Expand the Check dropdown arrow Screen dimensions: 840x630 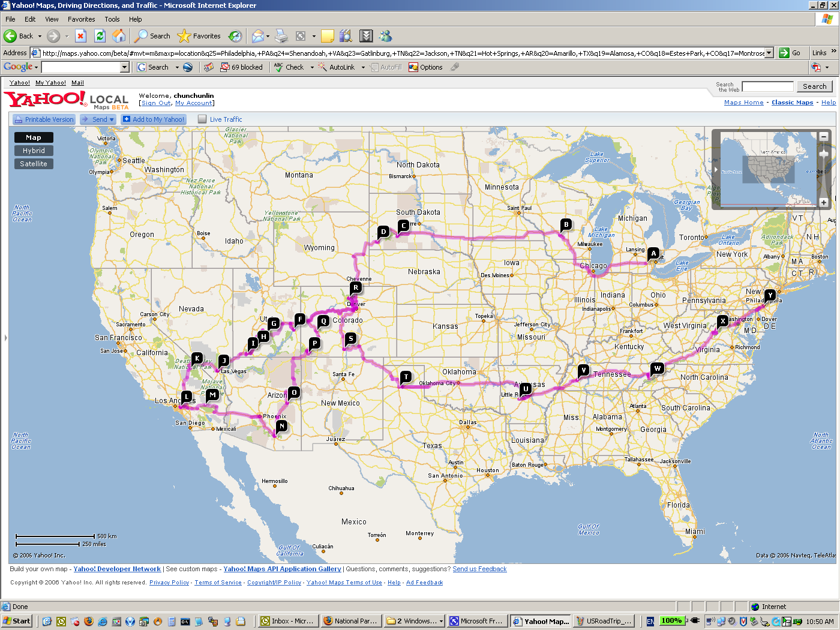coord(312,67)
